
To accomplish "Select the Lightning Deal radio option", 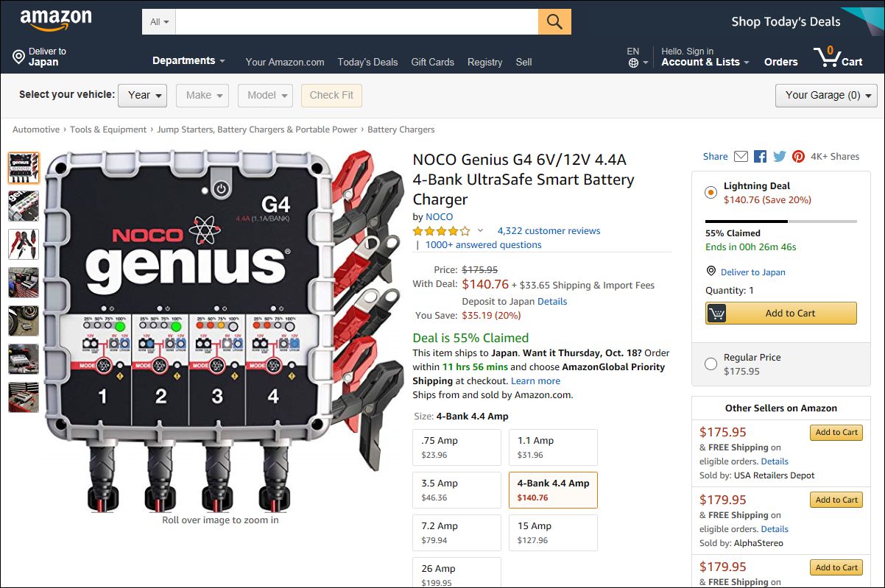I will [711, 193].
